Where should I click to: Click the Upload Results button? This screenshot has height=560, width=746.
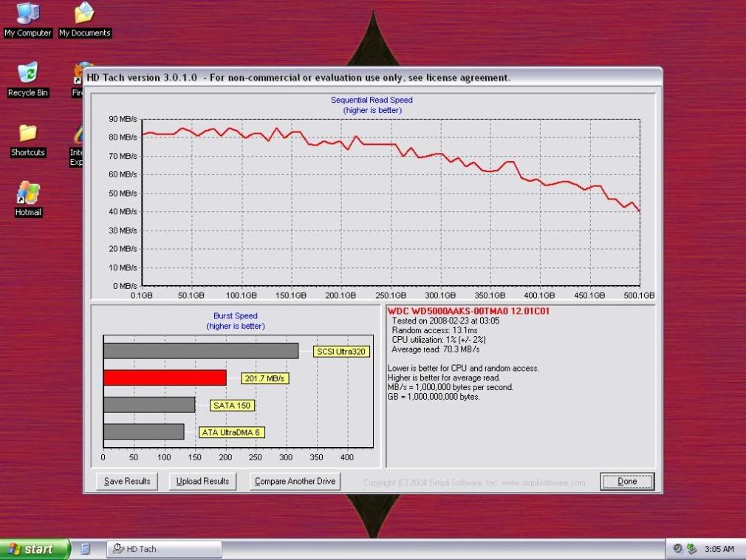[202, 481]
